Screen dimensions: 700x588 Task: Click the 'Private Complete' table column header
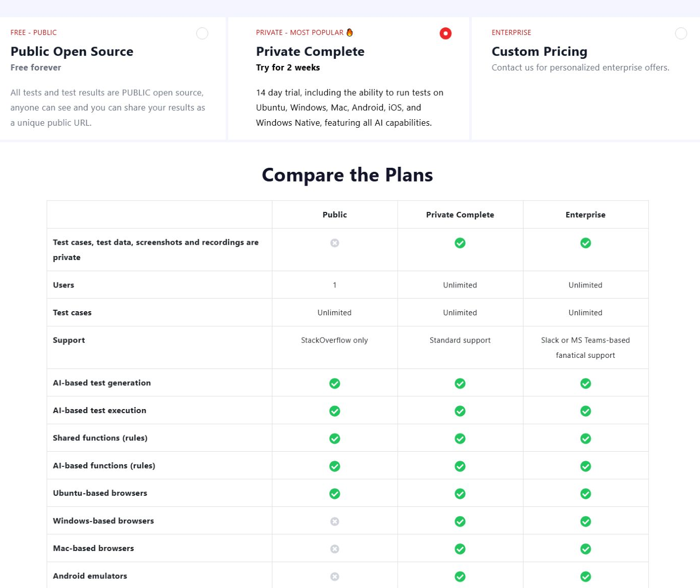click(x=460, y=214)
